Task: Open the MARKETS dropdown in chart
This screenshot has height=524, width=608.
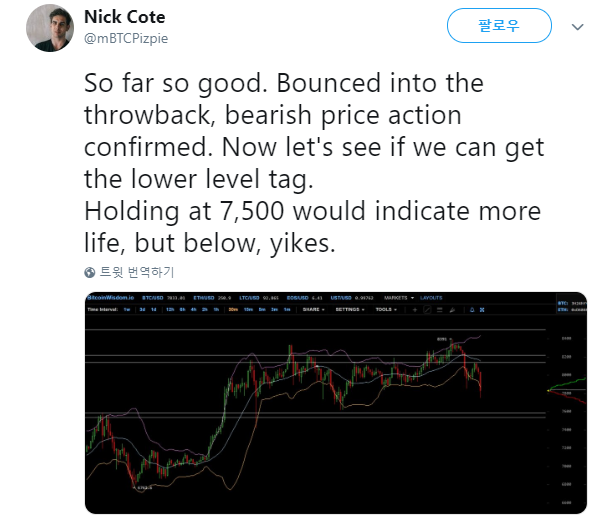Action: (399, 298)
